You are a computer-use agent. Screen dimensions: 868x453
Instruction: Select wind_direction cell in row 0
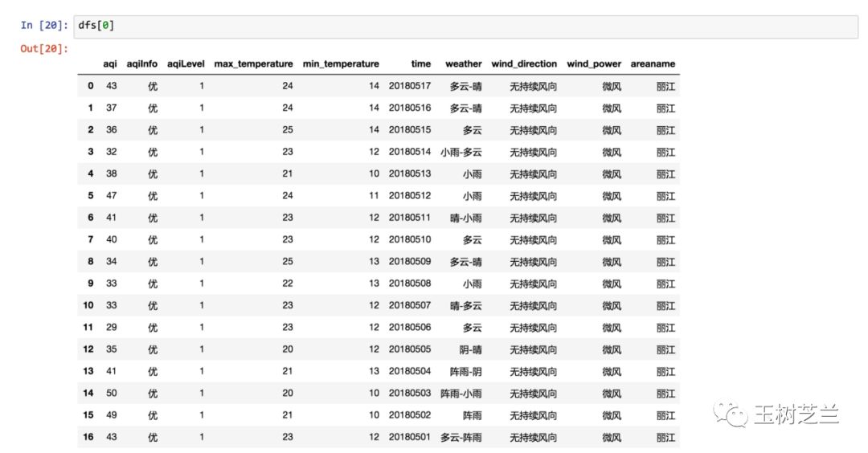[x=533, y=86]
